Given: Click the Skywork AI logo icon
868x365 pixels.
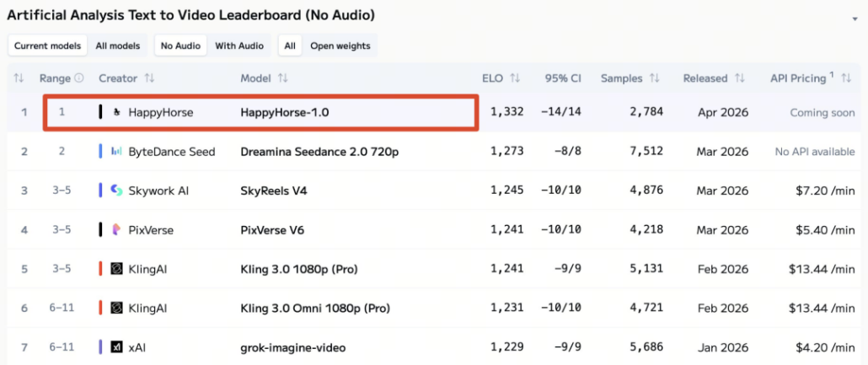Looking at the screenshot, I should point(116,191).
